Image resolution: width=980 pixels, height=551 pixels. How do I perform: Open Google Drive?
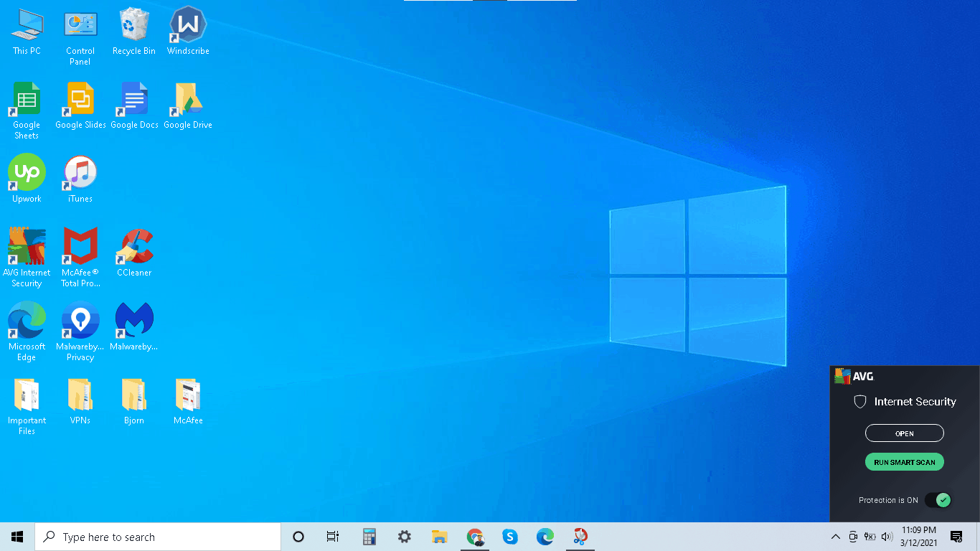187,100
